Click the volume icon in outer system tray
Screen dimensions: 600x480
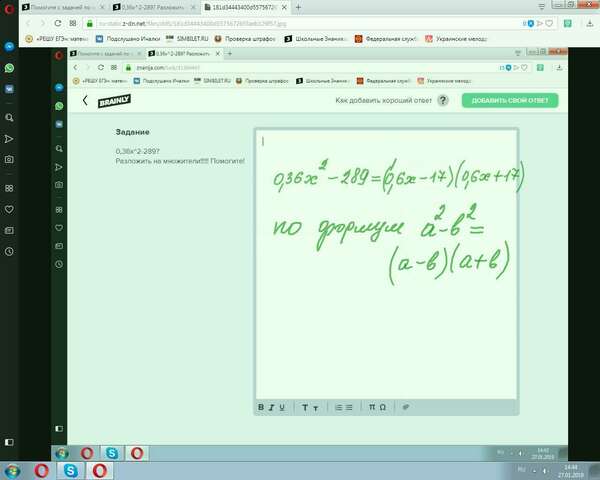pos(545,471)
